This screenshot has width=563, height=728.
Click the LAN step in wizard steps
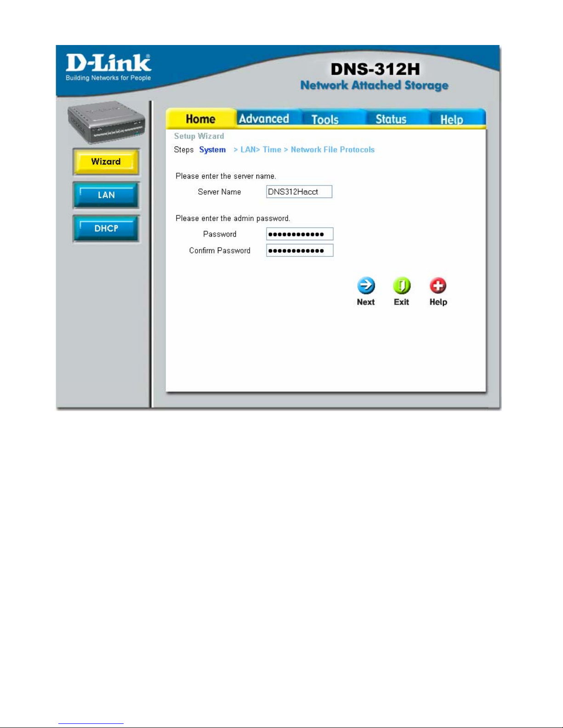[x=248, y=150]
